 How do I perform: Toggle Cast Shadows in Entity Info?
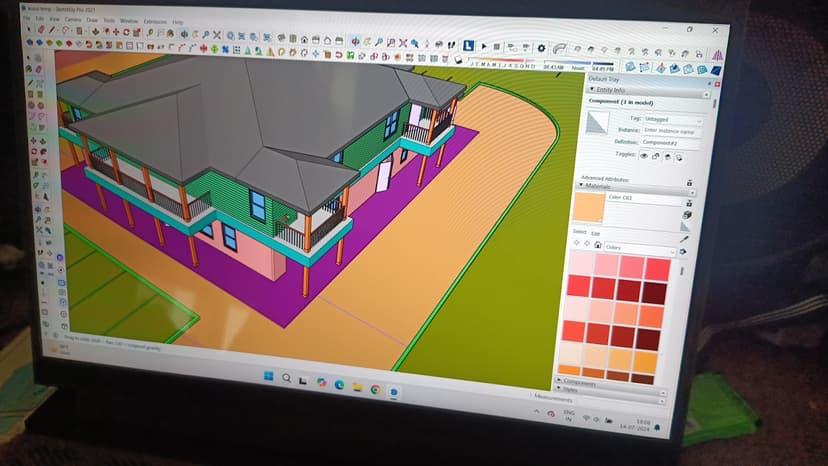(679, 157)
